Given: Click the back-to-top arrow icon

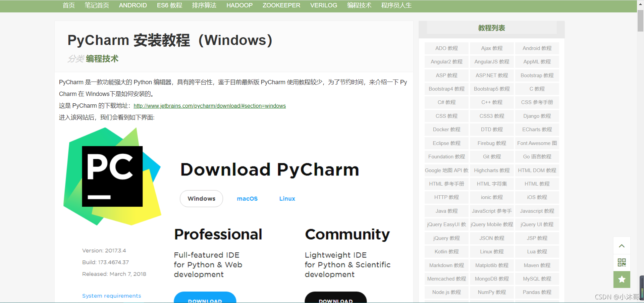Looking at the screenshot, I should [622, 246].
